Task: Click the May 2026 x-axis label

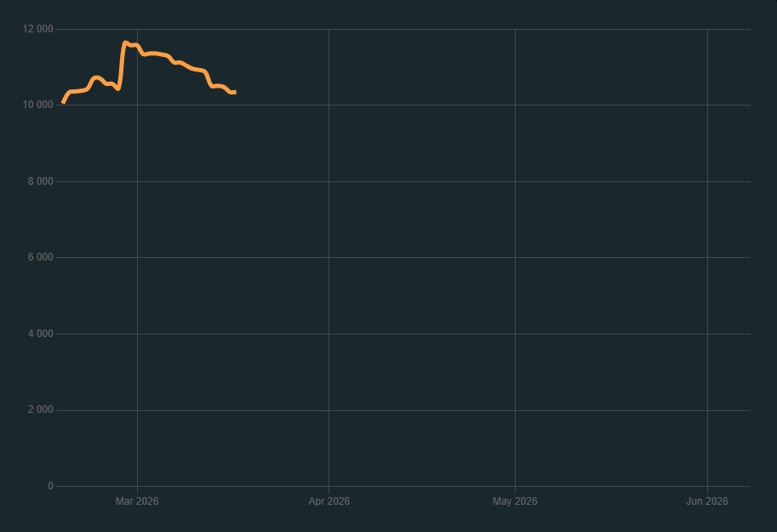Action: tap(515, 501)
